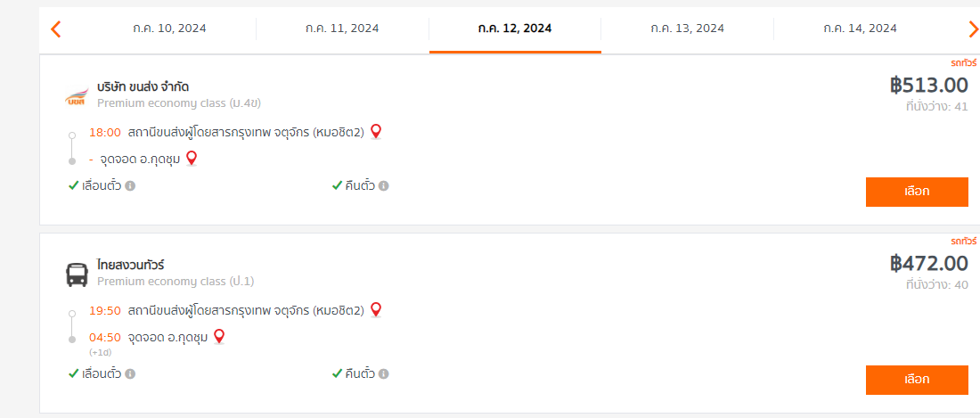Image resolution: width=980 pixels, height=418 pixels.
Task: Open map pin for first trip's Kut Chum stop
Action: click(192, 159)
